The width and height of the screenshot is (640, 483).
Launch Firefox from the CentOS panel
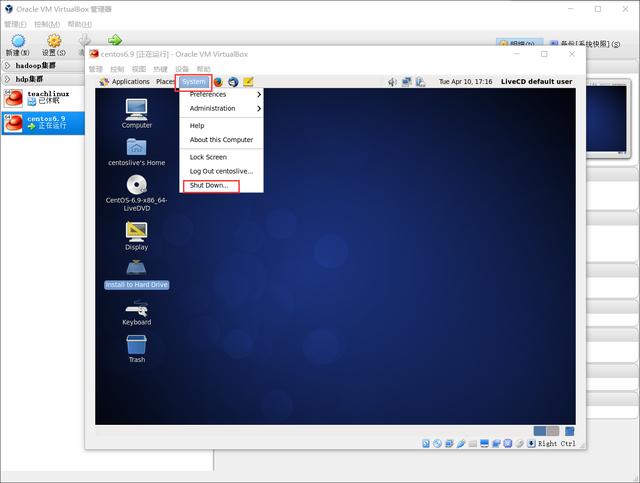[218, 82]
